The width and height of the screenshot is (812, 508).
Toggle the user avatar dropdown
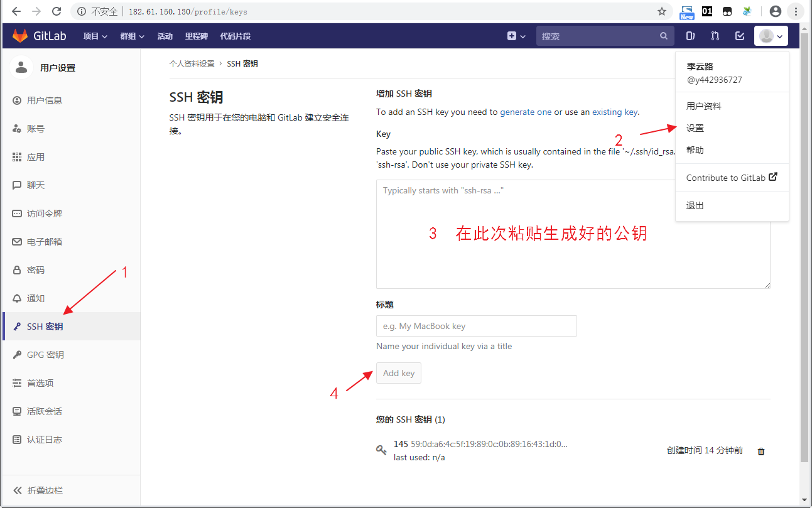(771, 36)
